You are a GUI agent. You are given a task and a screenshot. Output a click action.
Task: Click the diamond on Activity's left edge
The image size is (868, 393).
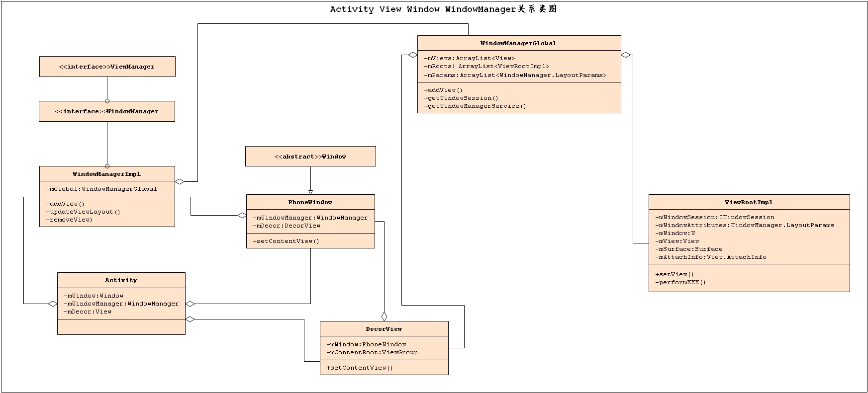[x=53, y=304]
